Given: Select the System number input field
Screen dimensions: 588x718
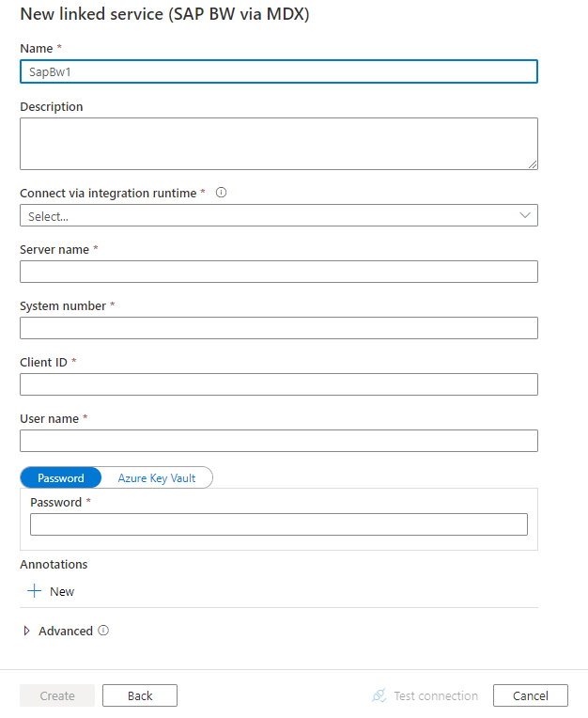Looking at the screenshot, I should click(278, 328).
